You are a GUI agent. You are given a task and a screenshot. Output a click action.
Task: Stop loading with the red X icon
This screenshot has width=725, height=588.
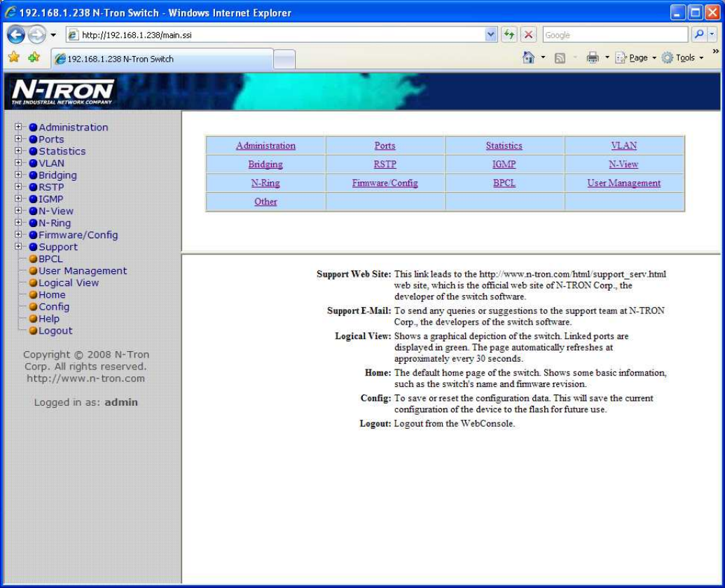pos(528,35)
